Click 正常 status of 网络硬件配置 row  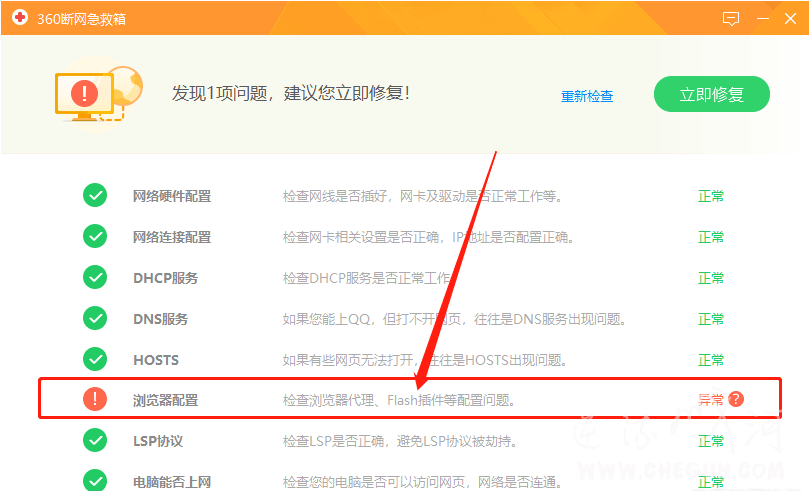click(x=710, y=197)
